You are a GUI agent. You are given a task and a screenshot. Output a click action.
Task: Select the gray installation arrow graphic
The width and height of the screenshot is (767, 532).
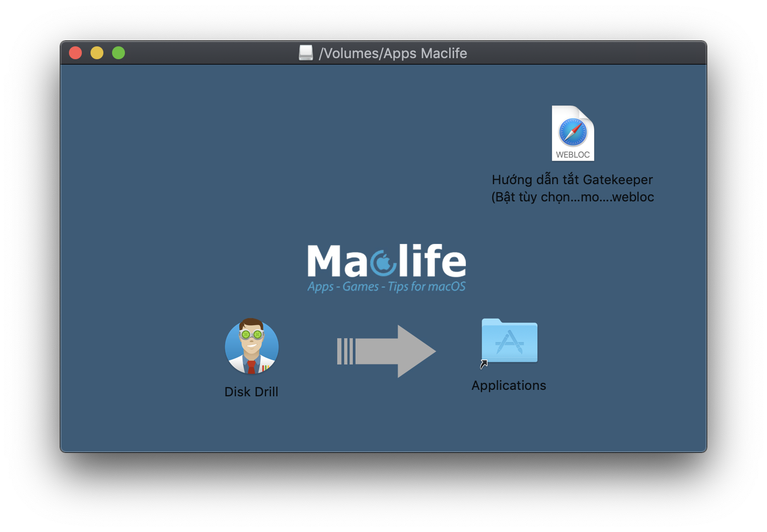click(x=386, y=351)
